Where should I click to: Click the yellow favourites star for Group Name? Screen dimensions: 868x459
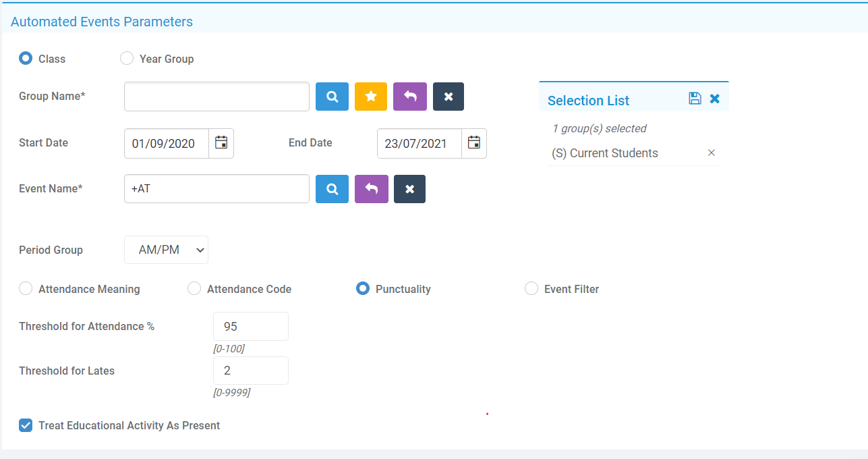click(x=370, y=97)
